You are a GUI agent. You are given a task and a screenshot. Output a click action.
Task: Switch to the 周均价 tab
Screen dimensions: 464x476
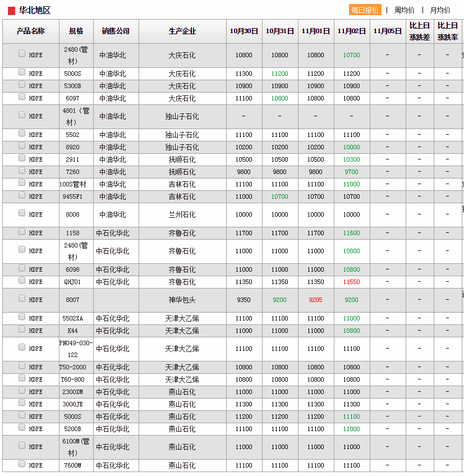coord(404,10)
